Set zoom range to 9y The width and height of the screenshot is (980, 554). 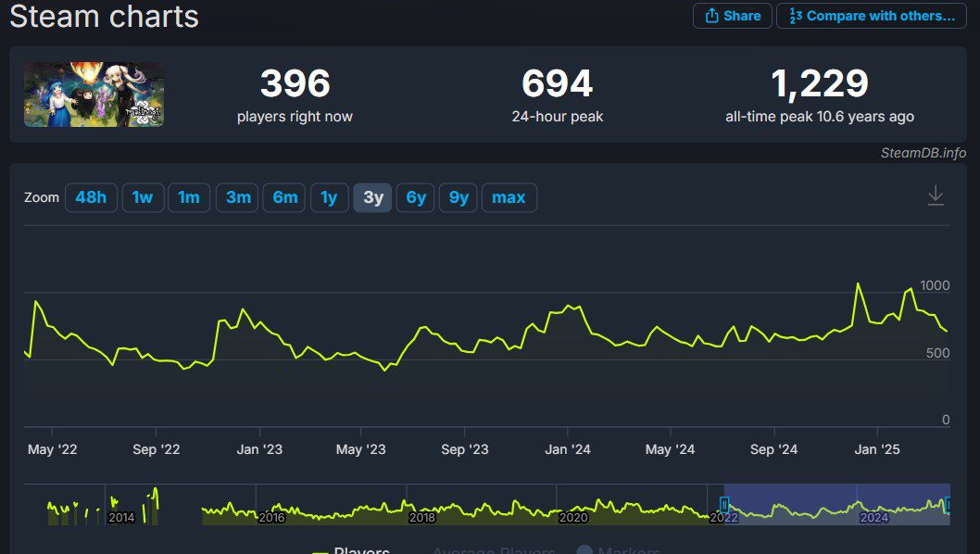tap(459, 197)
